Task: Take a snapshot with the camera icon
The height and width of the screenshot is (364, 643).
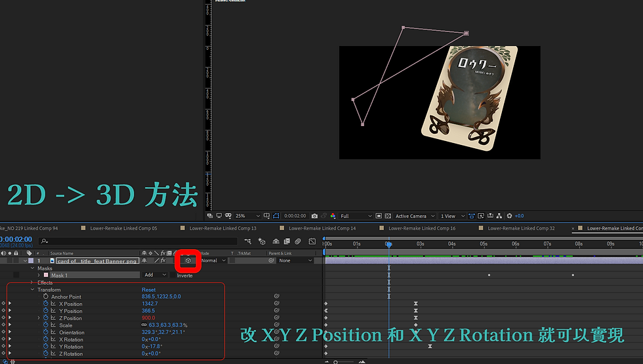Action: pyautogui.click(x=314, y=216)
